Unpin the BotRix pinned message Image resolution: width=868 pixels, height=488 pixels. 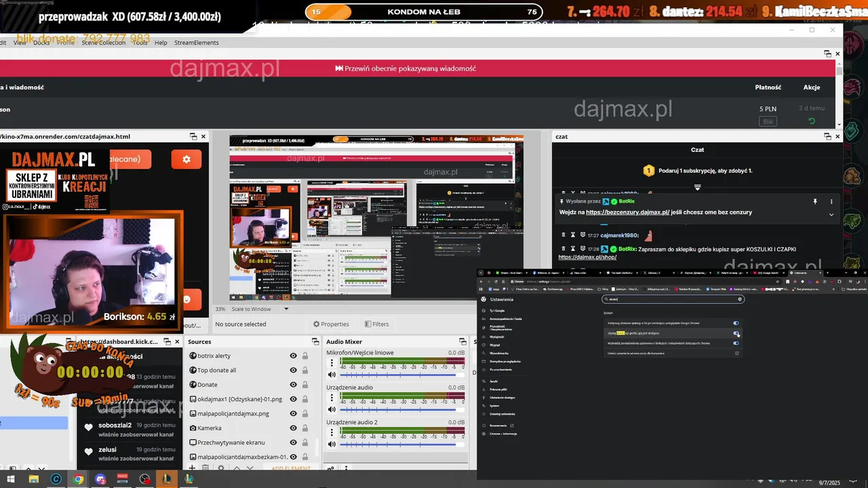coord(815,201)
